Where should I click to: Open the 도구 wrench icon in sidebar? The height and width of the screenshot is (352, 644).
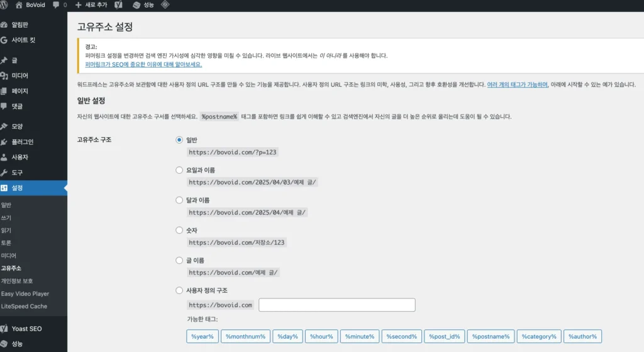pyautogui.click(x=5, y=173)
